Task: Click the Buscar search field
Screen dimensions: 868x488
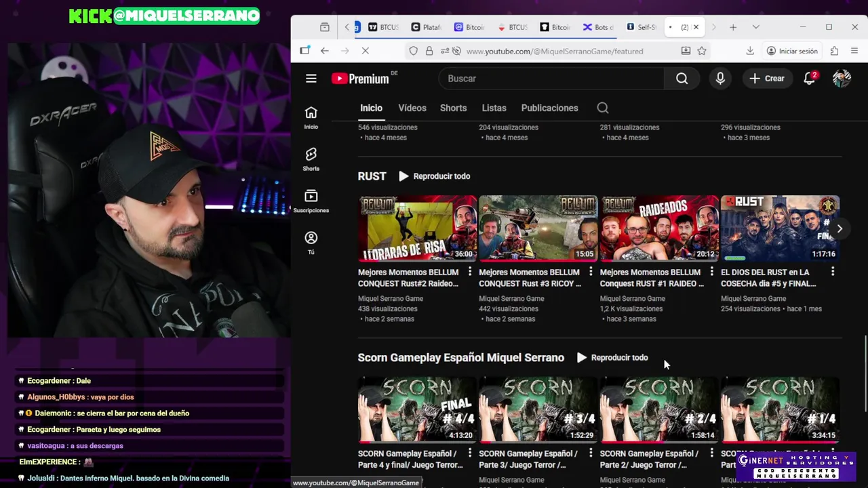Action: pos(551,79)
